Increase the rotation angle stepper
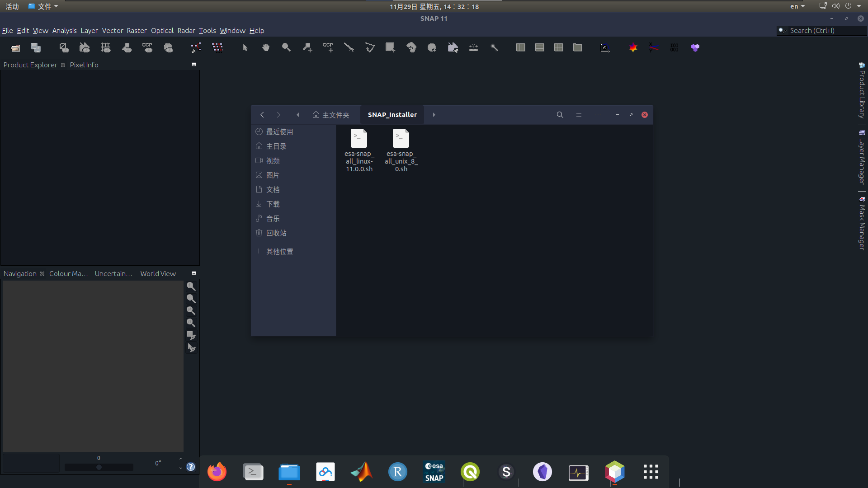This screenshot has height=488, width=868. (181, 459)
